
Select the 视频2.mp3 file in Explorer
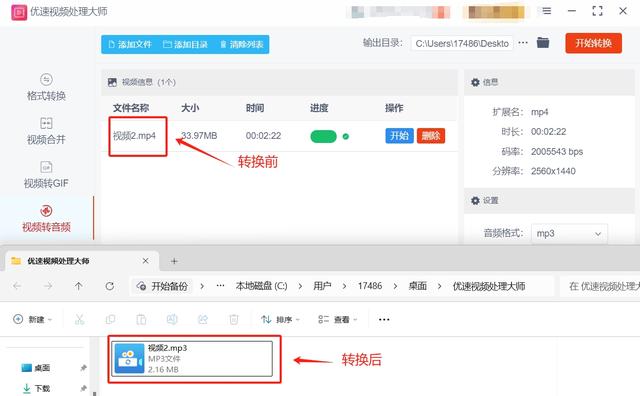point(192,359)
